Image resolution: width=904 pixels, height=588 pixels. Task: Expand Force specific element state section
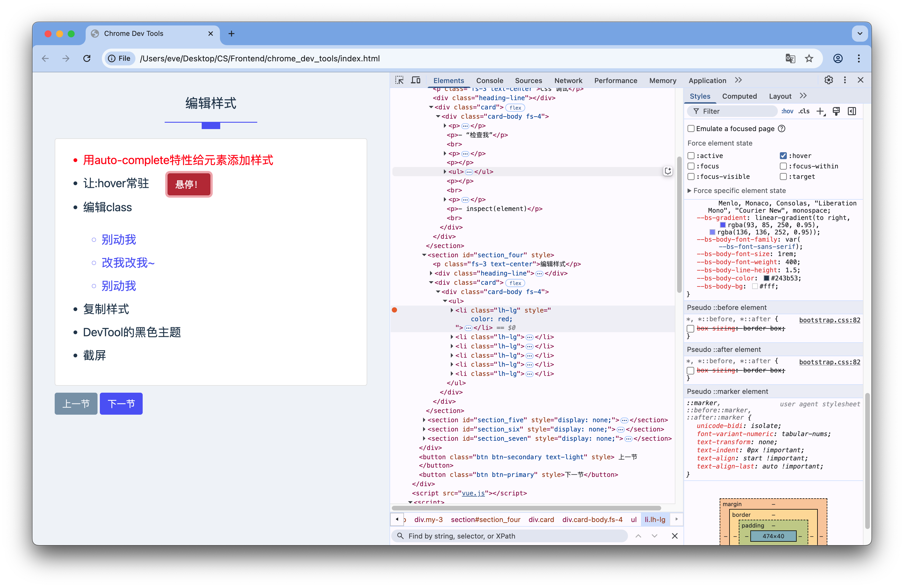[689, 191]
